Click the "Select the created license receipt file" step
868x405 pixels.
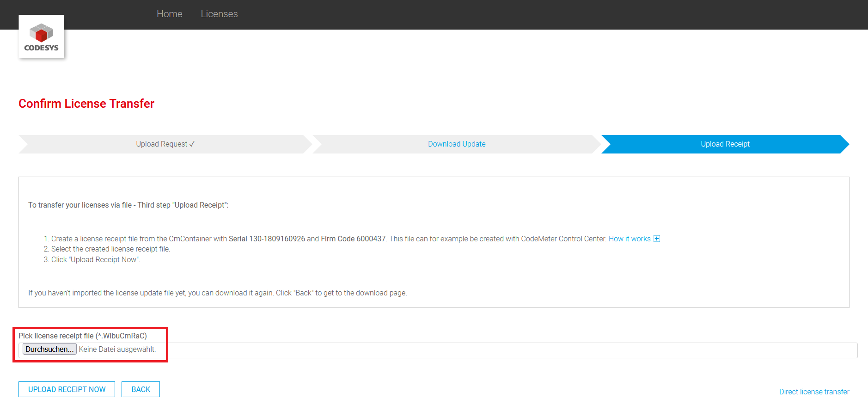tap(110, 249)
